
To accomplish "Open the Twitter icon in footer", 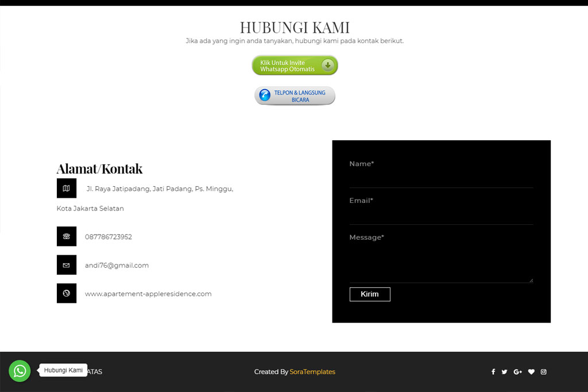I will tap(504, 372).
